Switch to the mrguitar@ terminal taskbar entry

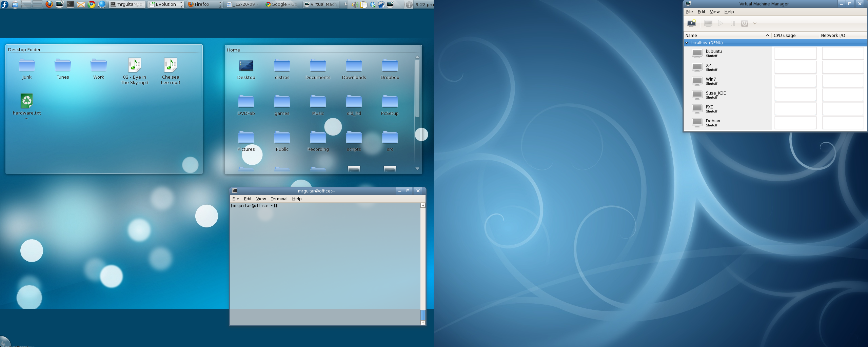pyautogui.click(x=127, y=4)
